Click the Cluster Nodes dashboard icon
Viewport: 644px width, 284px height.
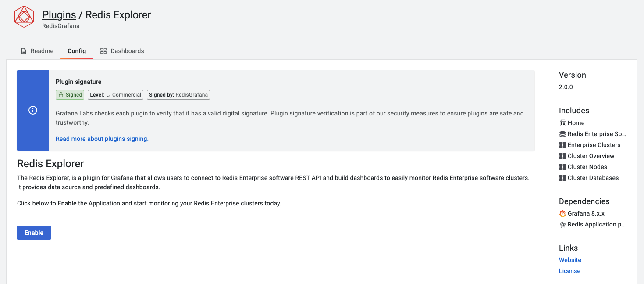[562, 166]
